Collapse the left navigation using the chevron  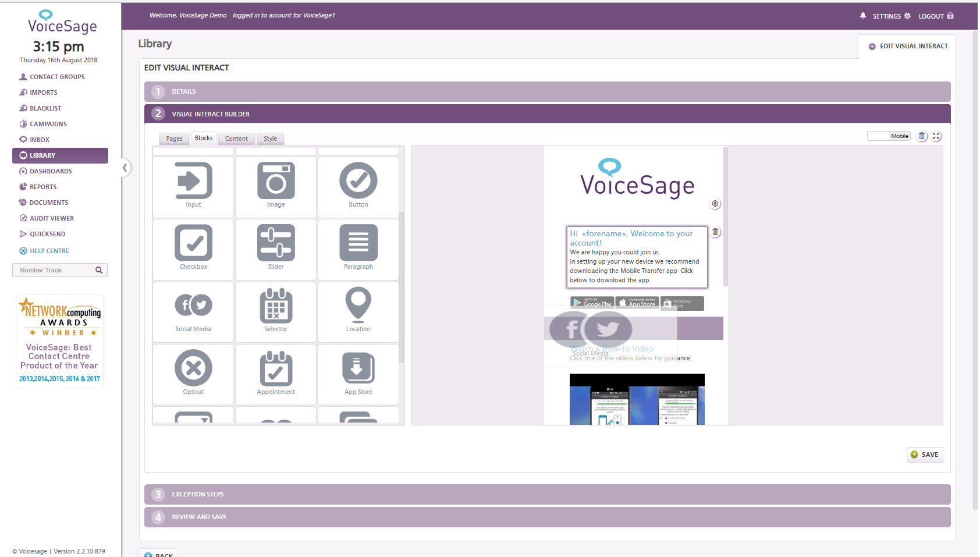click(x=125, y=168)
